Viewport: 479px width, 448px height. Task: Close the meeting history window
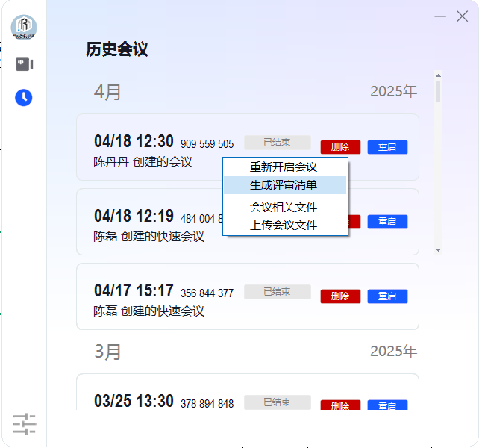point(463,16)
